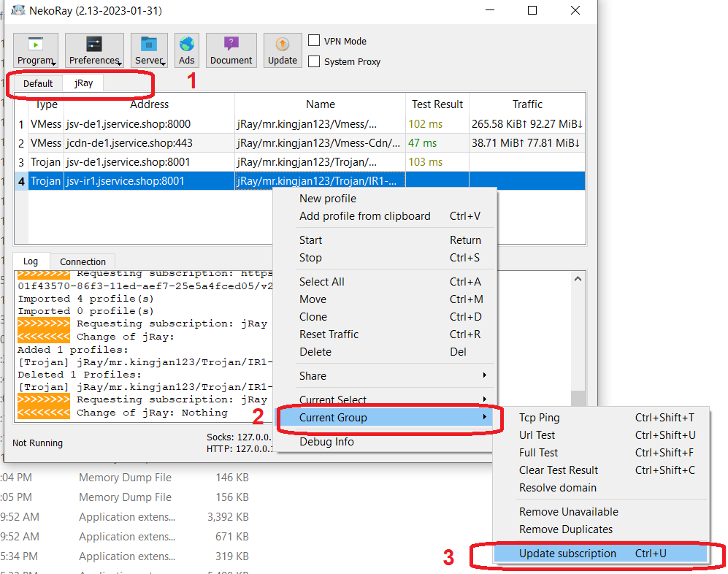Viewport: 728px width, 574px height.
Task: Expand the Current Group submenu
Action: 384,418
